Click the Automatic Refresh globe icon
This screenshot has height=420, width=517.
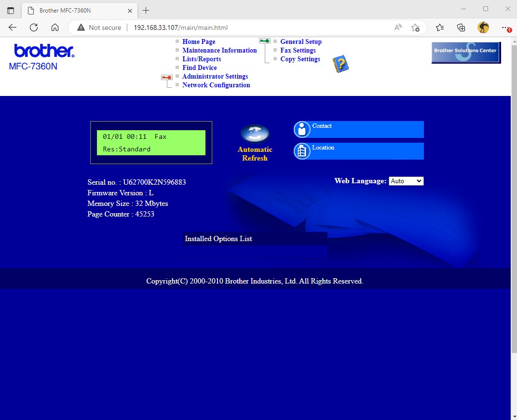click(x=255, y=134)
